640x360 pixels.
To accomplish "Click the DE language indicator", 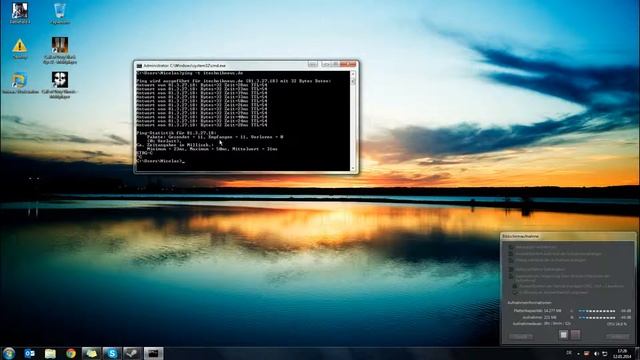I will [569, 353].
